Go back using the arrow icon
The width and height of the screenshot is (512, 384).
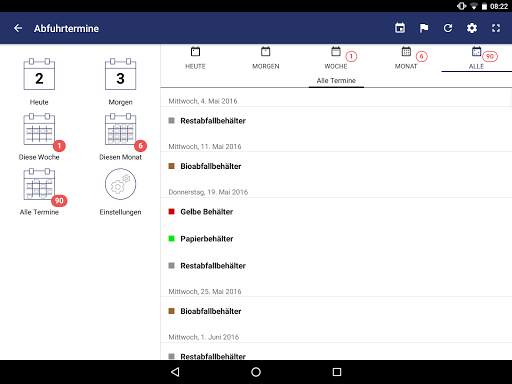(x=18, y=28)
